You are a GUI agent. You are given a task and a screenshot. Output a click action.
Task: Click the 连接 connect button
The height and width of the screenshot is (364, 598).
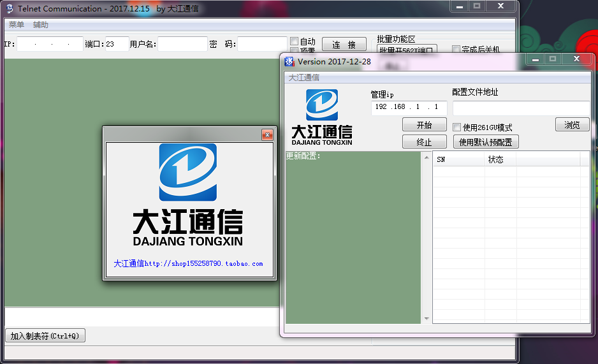(x=344, y=44)
